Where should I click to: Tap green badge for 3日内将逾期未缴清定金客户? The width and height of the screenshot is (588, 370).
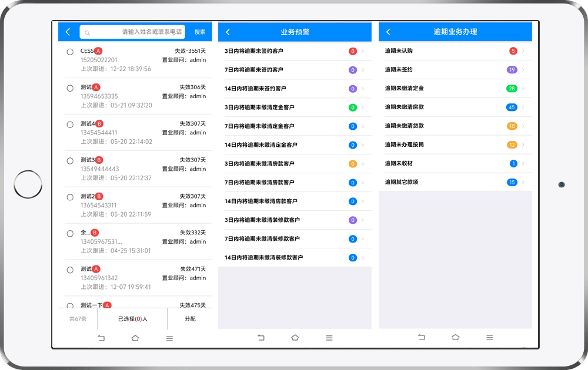click(353, 107)
